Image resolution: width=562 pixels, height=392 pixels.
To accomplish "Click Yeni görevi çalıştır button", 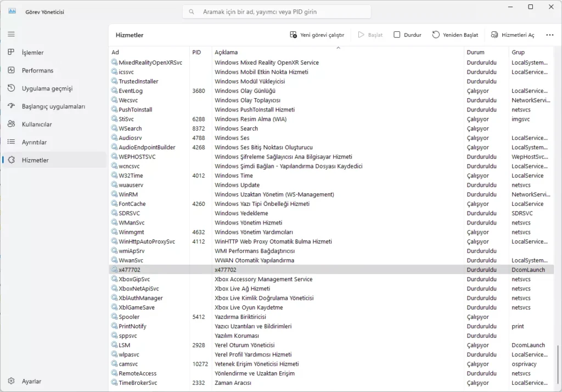I will click(x=317, y=35).
